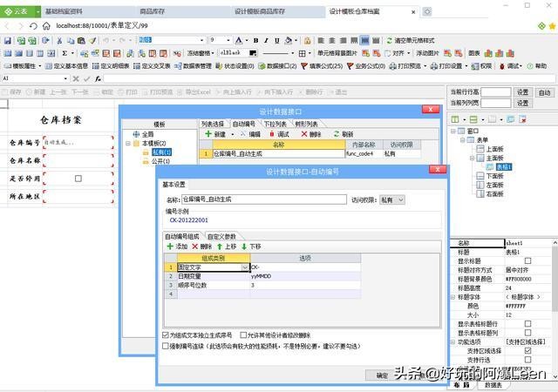Click the 名称 input field 仓库编号_自动生成
Viewport: 558px width, 392px height.
(264, 199)
